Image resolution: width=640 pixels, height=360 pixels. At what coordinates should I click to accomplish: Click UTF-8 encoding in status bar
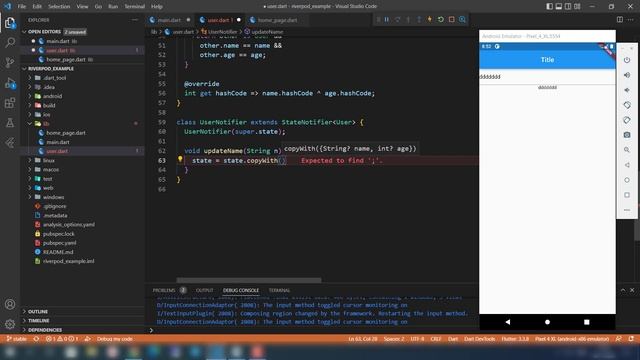pyautogui.click(x=417, y=339)
